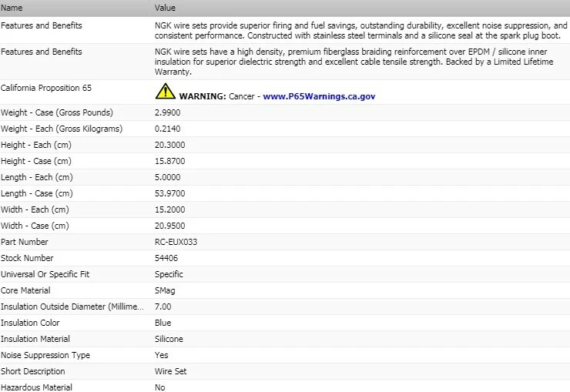The height and width of the screenshot is (392, 570).
Task: Click the Core Material value SMag
Action: click(x=165, y=290)
